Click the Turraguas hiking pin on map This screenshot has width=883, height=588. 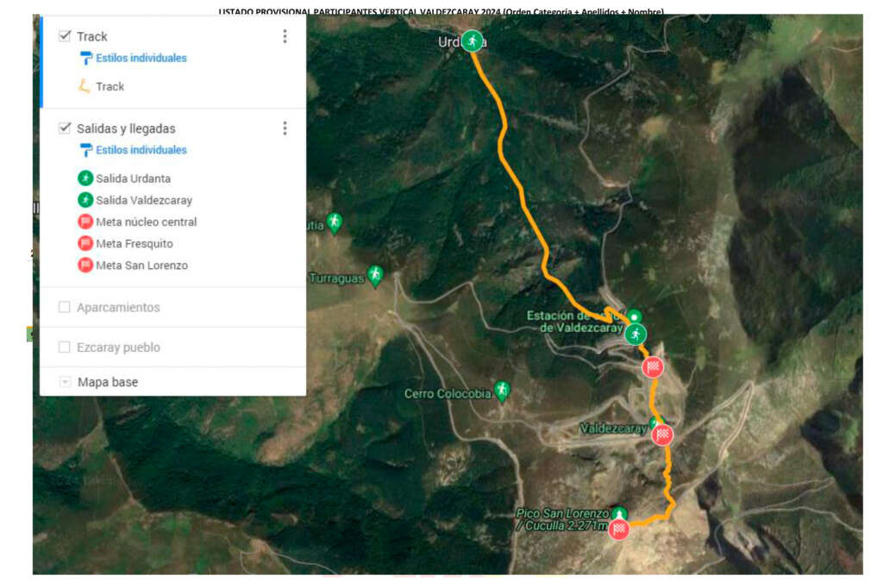(x=375, y=275)
